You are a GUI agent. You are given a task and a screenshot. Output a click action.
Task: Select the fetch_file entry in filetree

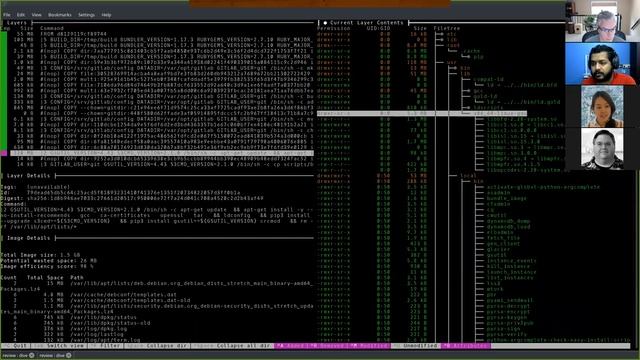(503, 238)
